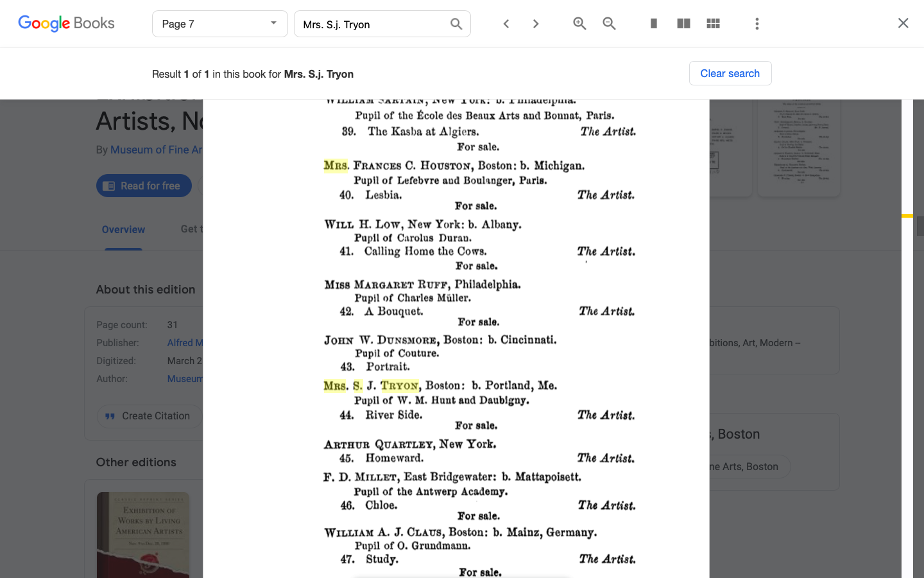The image size is (924, 578).
Task: Open the Google Books logo link
Action: (66, 24)
